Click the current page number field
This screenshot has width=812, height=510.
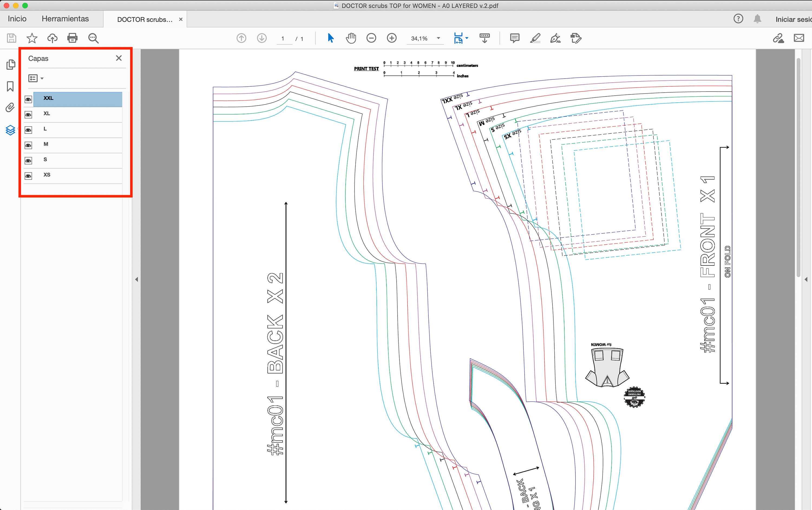(x=284, y=38)
